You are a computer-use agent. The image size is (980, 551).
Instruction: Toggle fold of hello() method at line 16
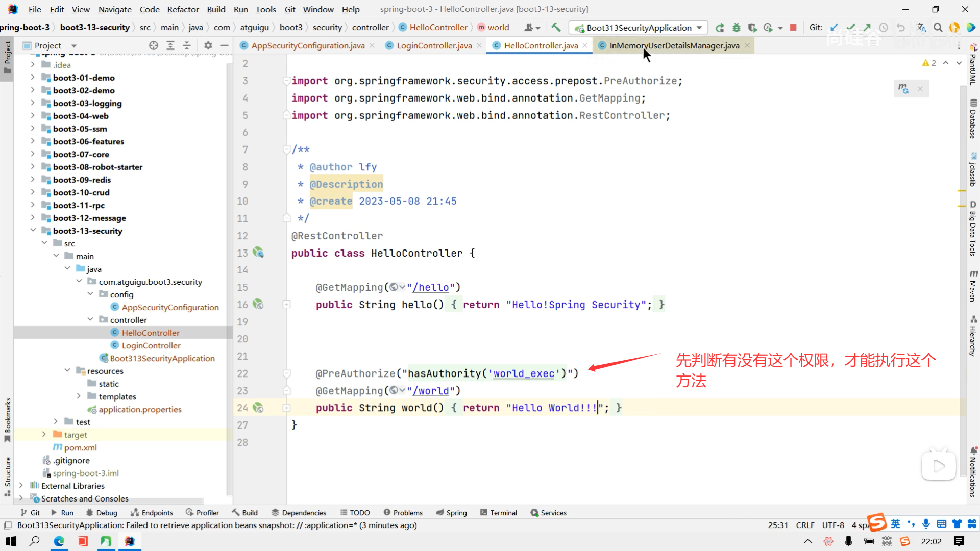click(286, 305)
